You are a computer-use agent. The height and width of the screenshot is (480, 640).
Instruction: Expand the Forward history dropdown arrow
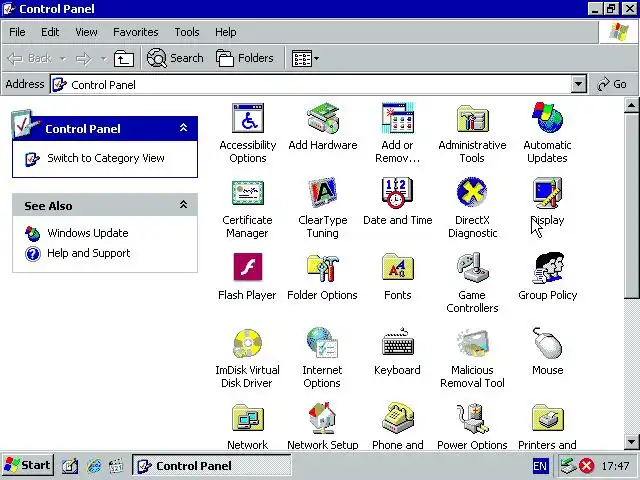(104, 59)
